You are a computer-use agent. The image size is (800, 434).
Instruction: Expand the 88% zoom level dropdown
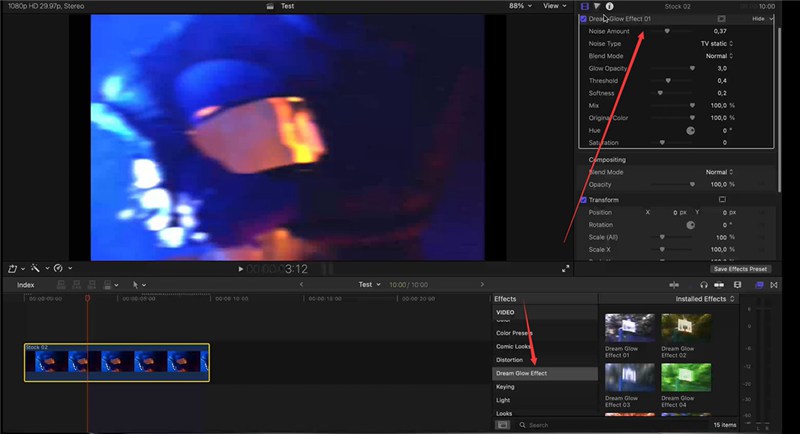[x=520, y=6]
